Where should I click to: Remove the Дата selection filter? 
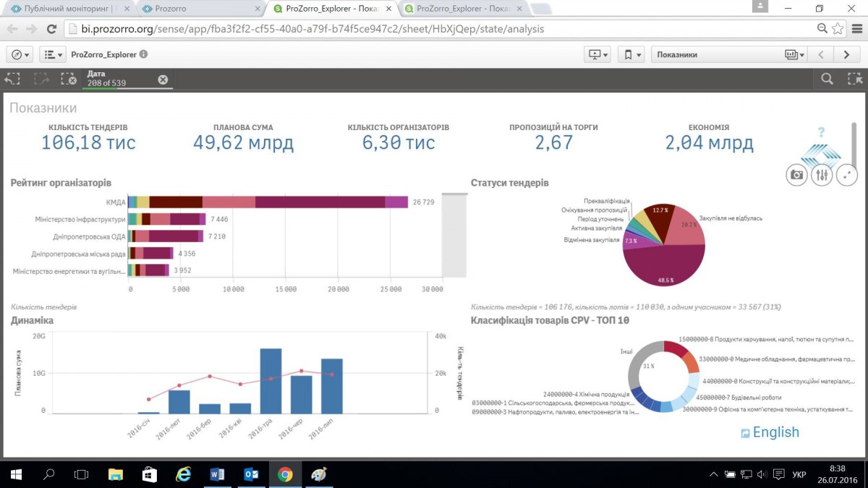[163, 80]
